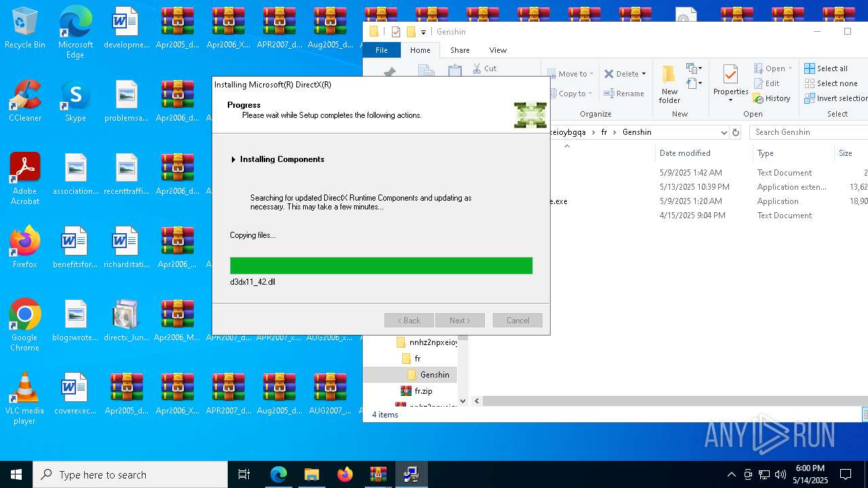Screen dimensions: 868x488
Task: Open the taskbar clock showing 6:00 PM
Action: click(x=810, y=474)
